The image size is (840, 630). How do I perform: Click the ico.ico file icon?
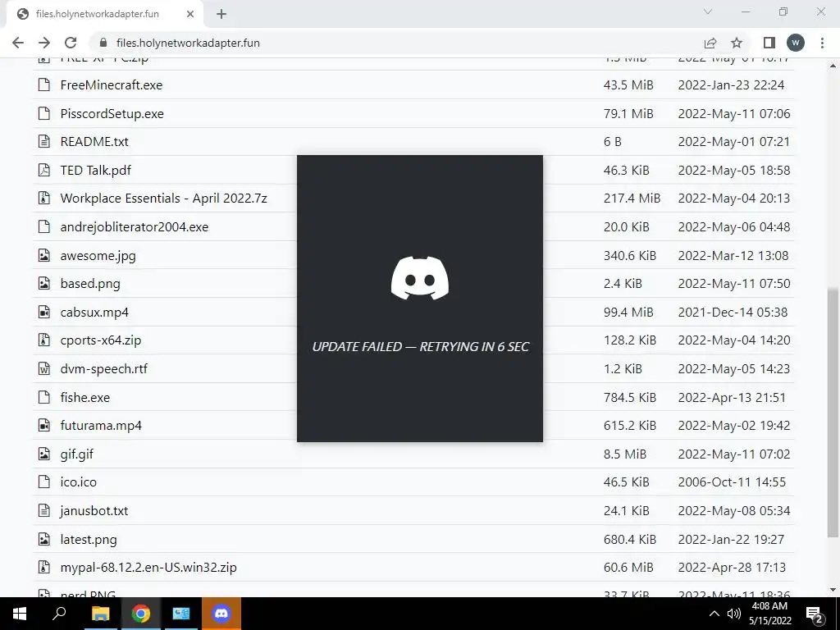(x=44, y=482)
